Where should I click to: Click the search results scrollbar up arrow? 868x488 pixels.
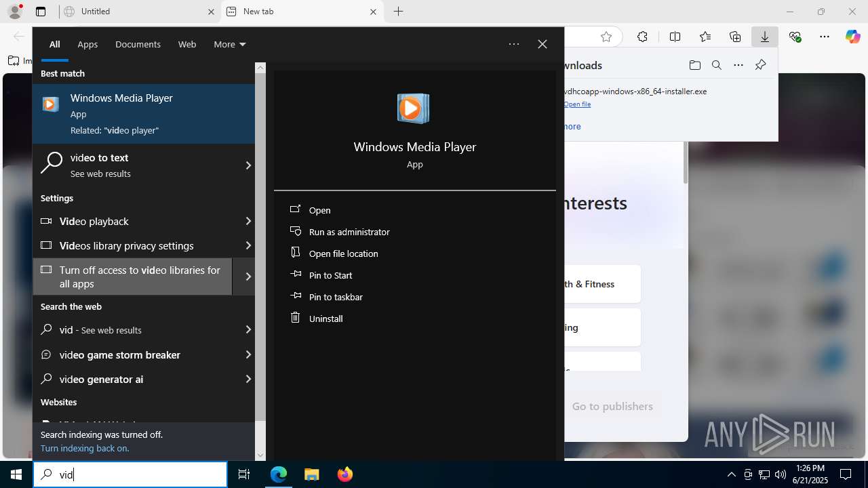(x=260, y=68)
